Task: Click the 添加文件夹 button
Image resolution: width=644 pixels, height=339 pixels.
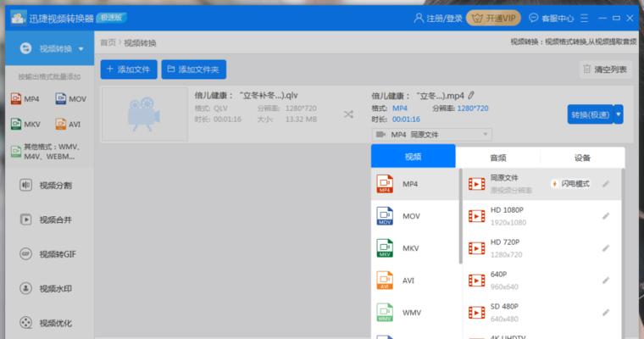Action: tap(194, 69)
